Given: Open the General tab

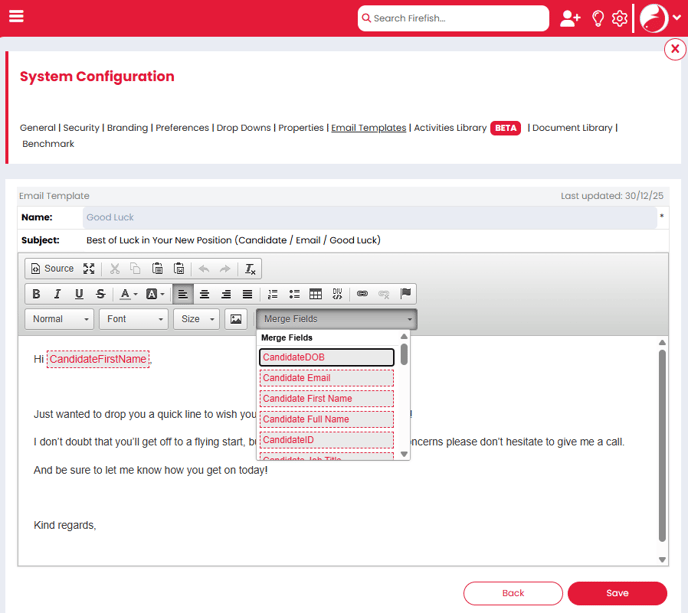Looking at the screenshot, I should [38, 128].
